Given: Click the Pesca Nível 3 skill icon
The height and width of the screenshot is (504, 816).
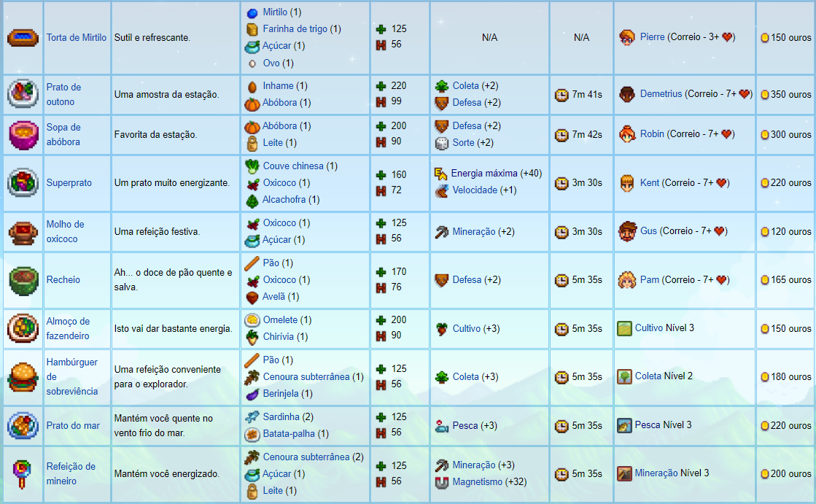Looking at the screenshot, I should [624, 425].
